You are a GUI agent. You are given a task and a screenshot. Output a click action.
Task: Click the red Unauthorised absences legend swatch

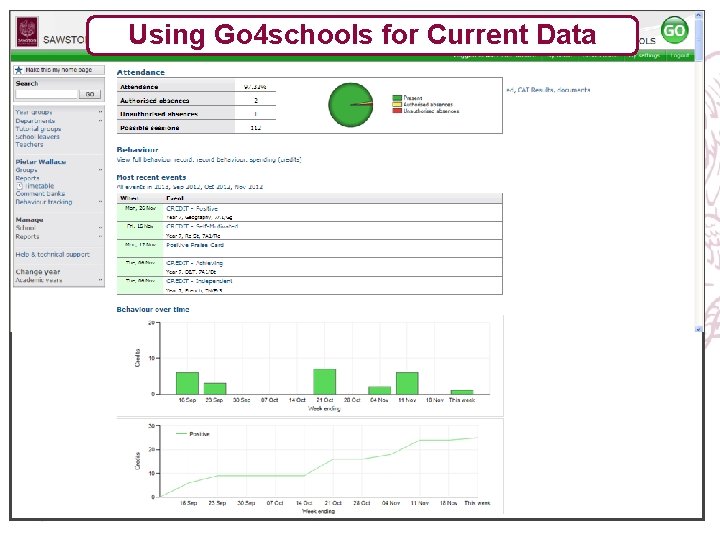pos(397,111)
